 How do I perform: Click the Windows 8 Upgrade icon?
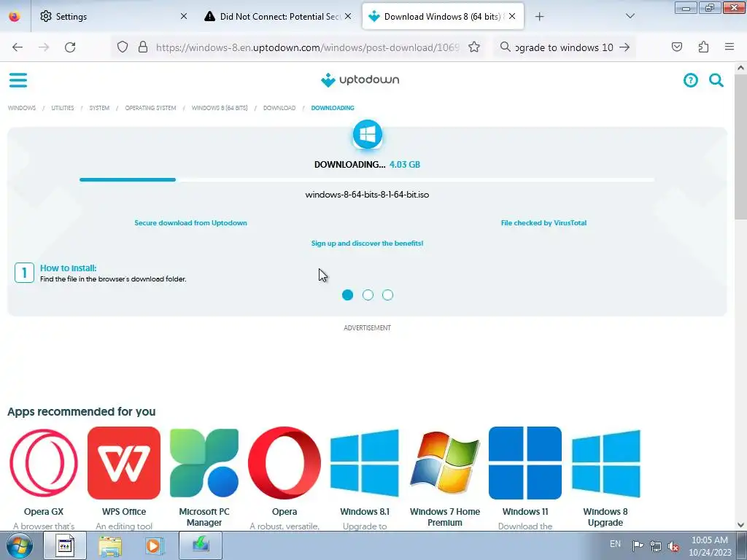click(x=605, y=463)
